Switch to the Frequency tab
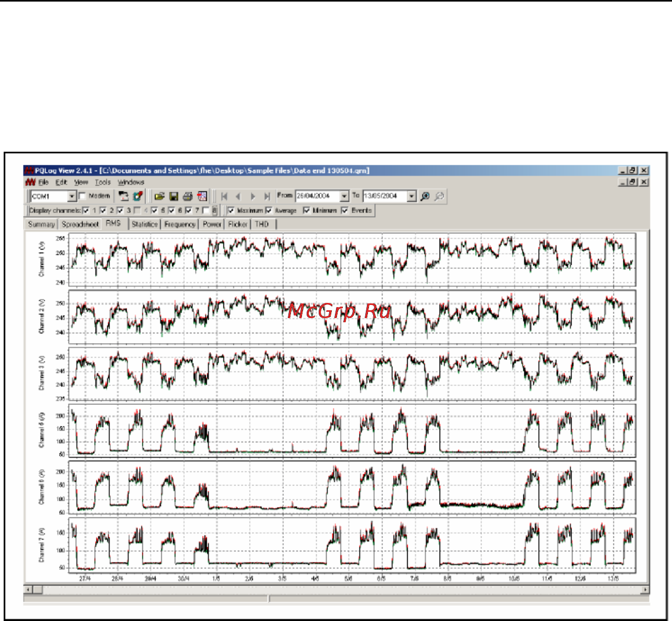The width and height of the screenshot is (672, 621). pos(180,224)
